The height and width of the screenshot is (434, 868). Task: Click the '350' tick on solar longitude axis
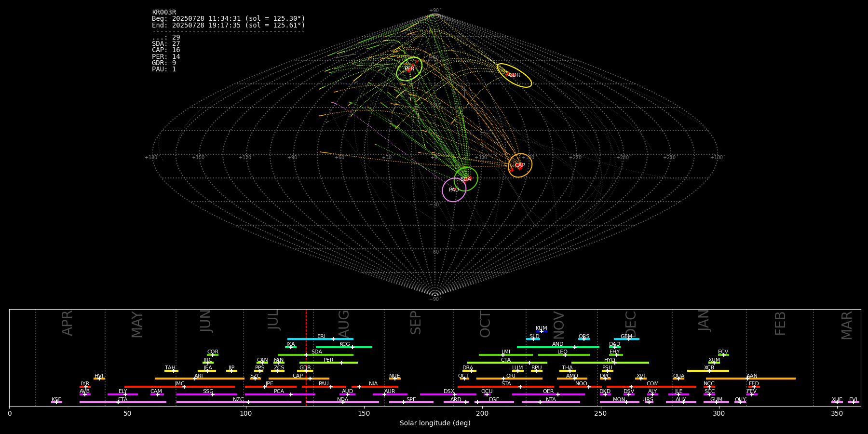(837, 413)
